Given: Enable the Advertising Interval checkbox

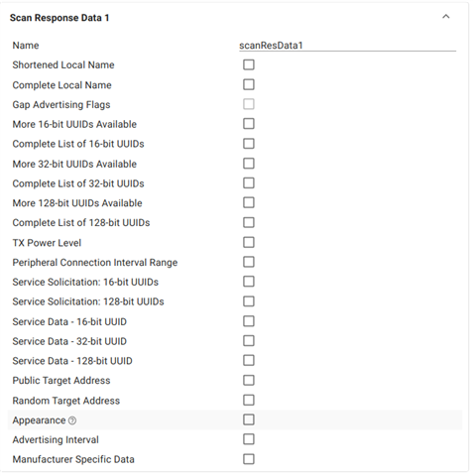Looking at the screenshot, I should point(249,439).
